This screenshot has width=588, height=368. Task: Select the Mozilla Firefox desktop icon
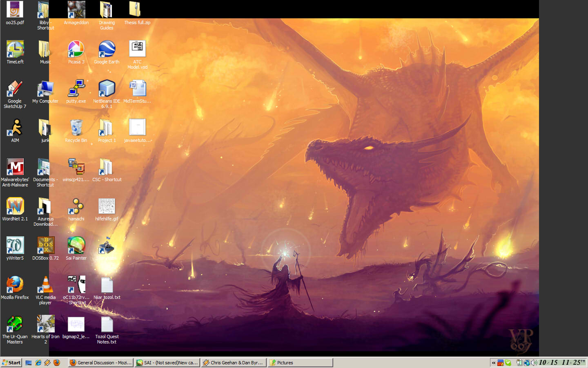tap(15, 285)
